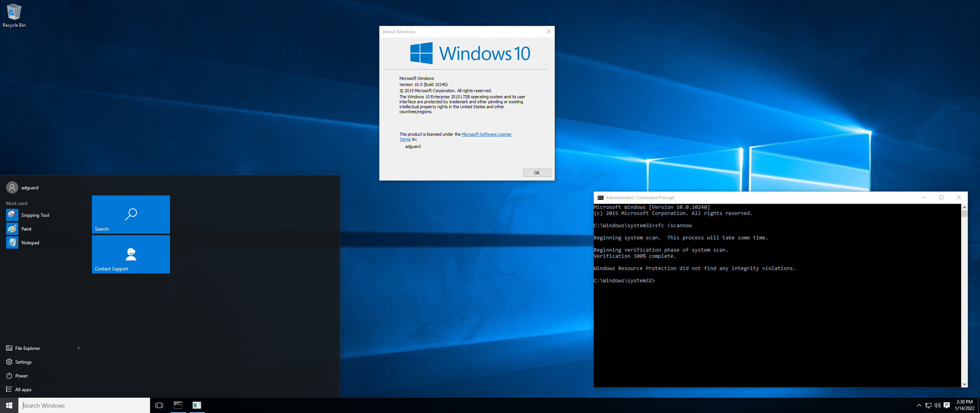Open the Contact Support tile
The height and width of the screenshot is (413, 980).
131,254
